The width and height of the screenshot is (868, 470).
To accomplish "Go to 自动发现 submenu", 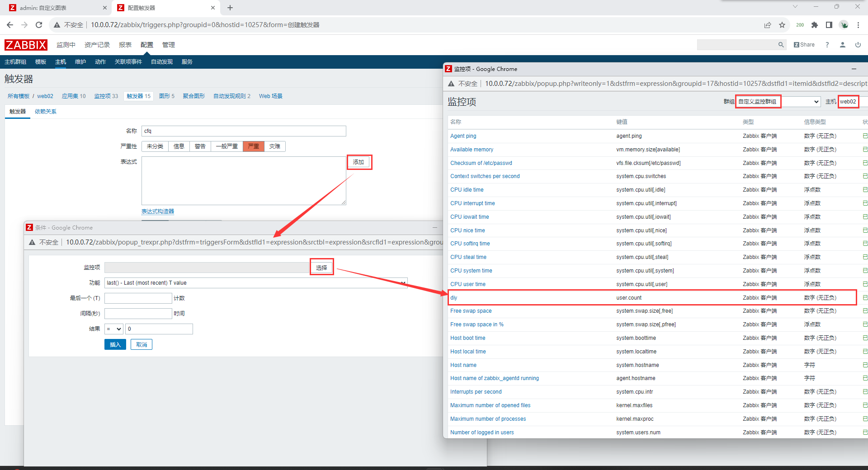I will 162,62.
